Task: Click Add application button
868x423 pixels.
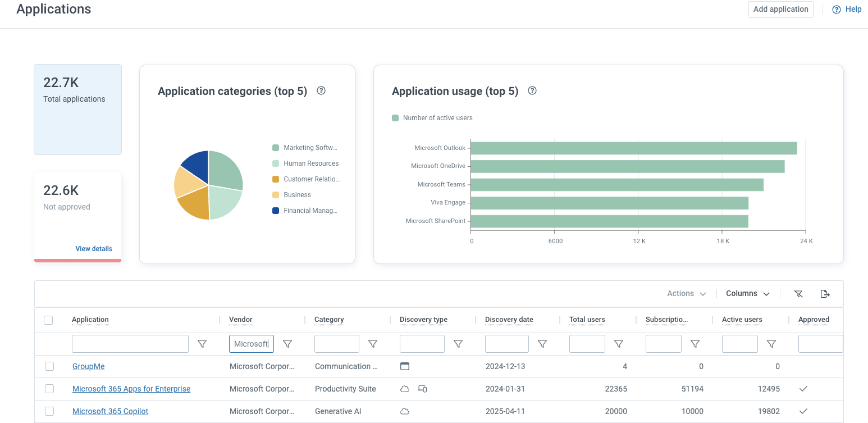Action: click(x=781, y=10)
